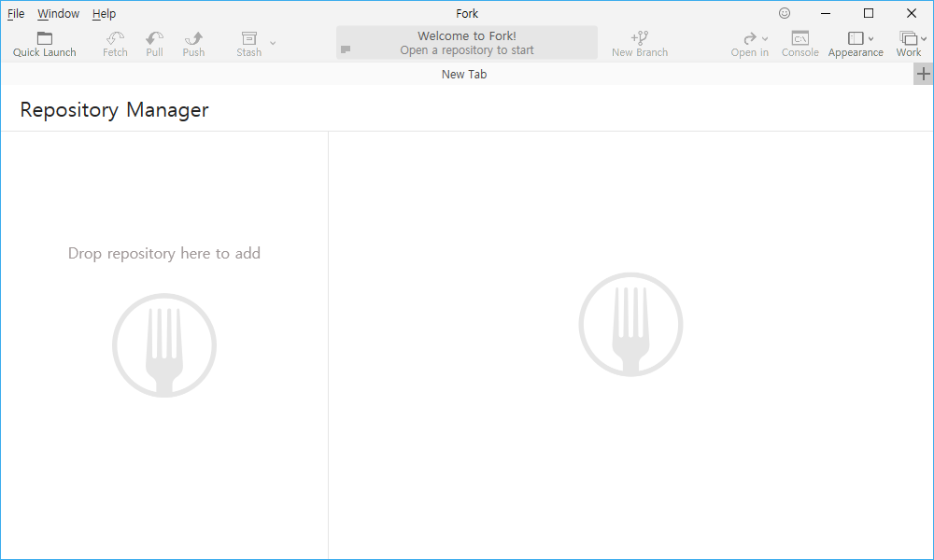
Task: Expand the Appearance dropdown chevron
Action: 870,38
